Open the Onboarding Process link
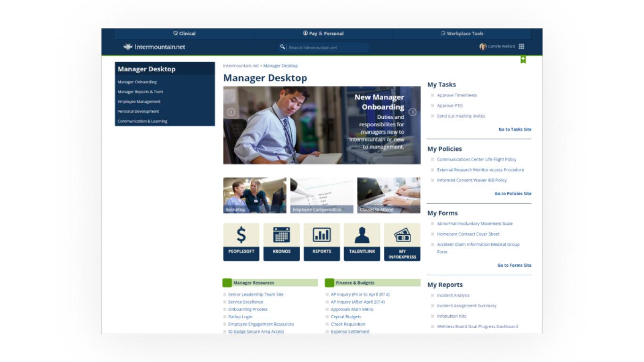Screen dimensions: 644x362 (x=248, y=309)
